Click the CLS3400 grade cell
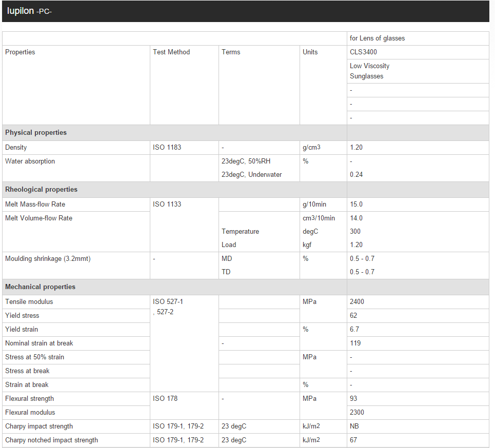The height and width of the screenshot is (448, 495). pyautogui.click(x=418, y=52)
